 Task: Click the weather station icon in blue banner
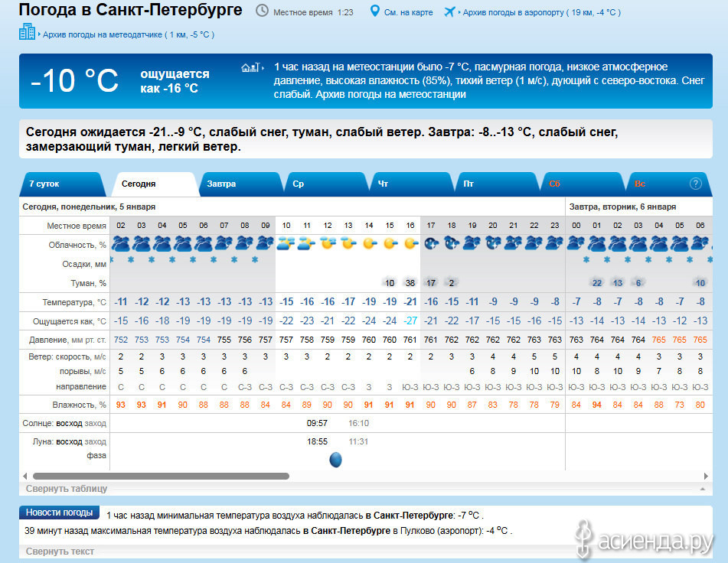click(x=251, y=67)
